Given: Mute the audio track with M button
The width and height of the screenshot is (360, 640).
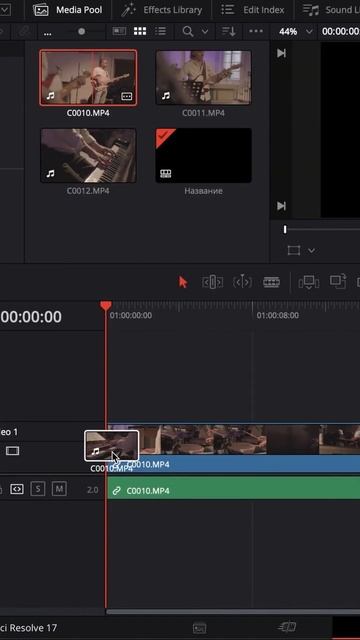Looking at the screenshot, I should click(59, 489).
